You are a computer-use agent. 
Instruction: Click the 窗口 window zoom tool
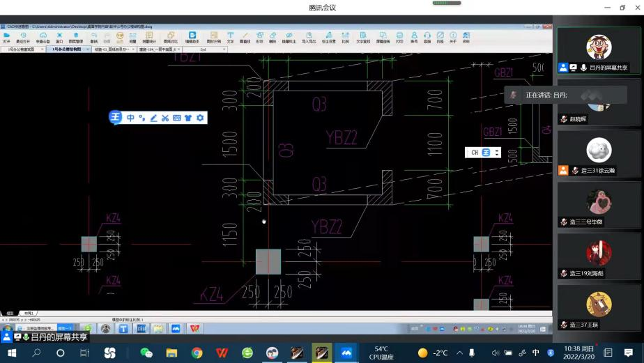click(59, 38)
